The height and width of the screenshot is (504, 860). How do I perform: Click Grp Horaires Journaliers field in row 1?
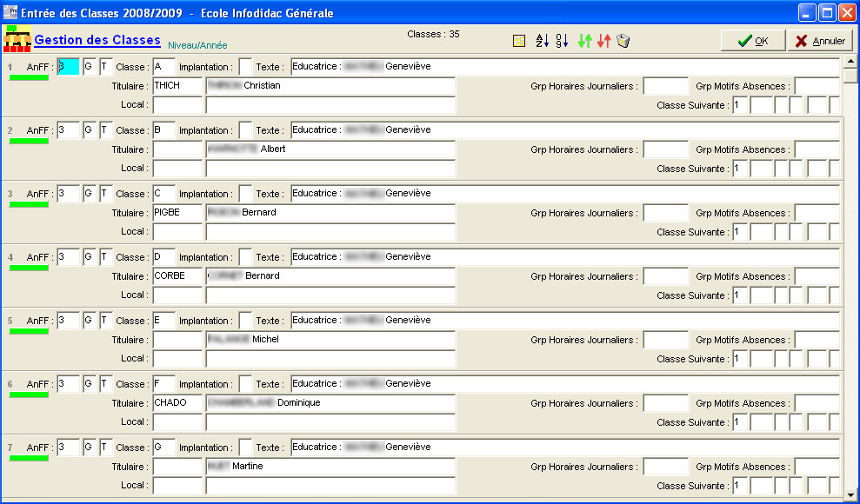click(666, 86)
